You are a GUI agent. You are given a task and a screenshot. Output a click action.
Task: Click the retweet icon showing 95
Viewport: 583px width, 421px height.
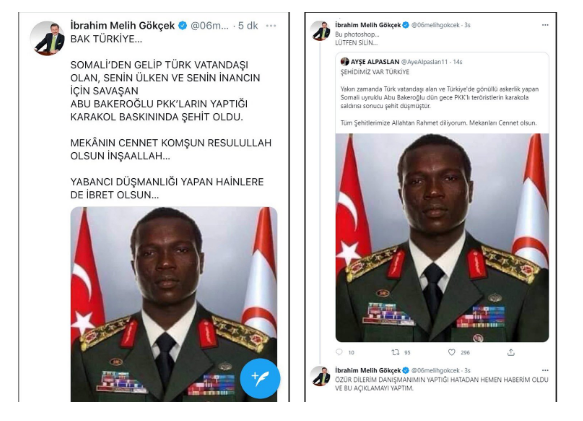tap(396, 352)
